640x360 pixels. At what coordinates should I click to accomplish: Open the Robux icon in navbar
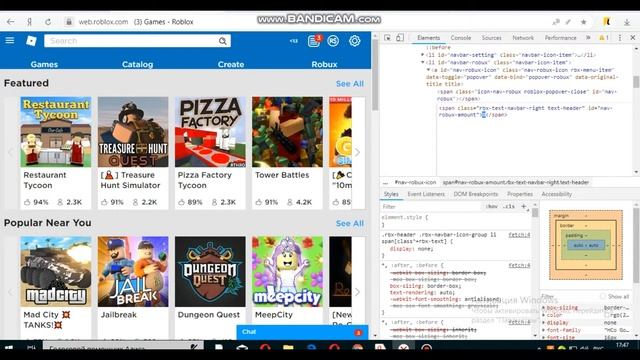click(333, 41)
